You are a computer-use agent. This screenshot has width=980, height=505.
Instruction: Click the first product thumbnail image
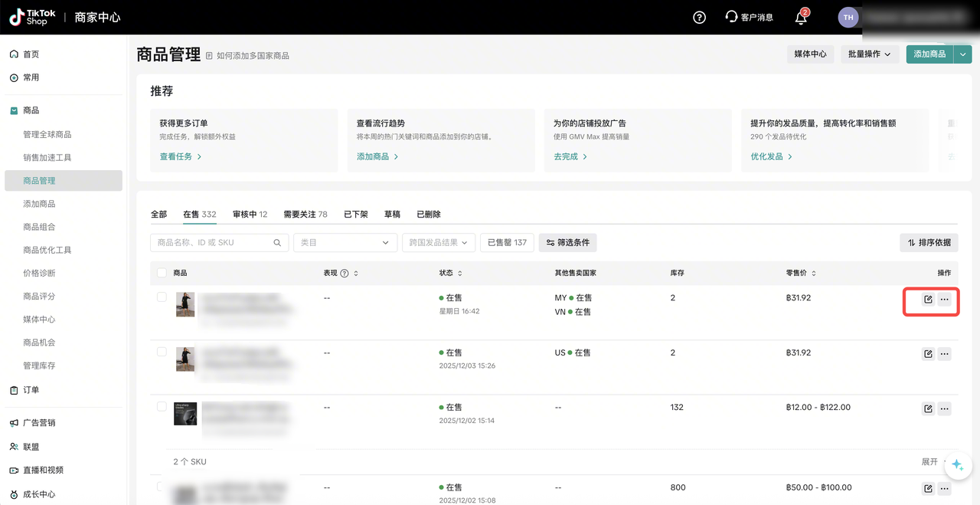click(185, 304)
